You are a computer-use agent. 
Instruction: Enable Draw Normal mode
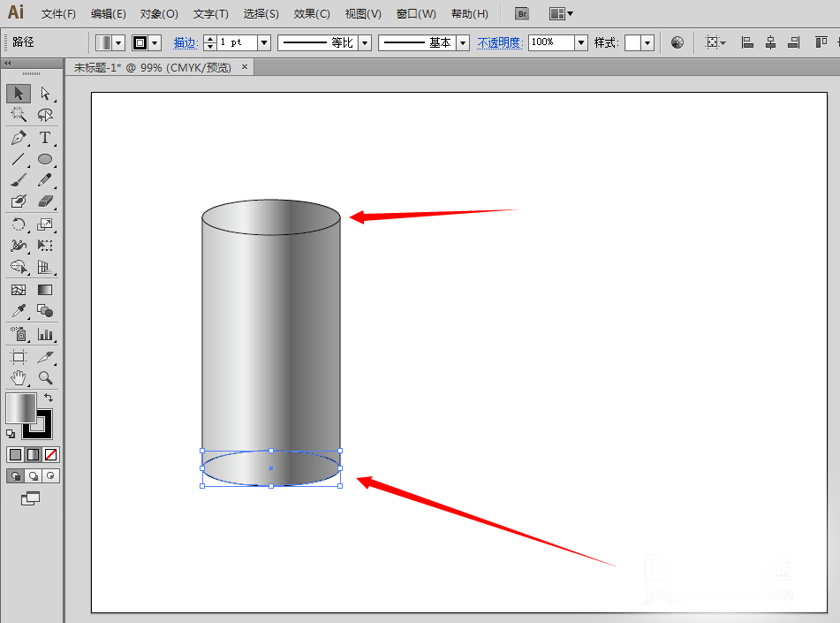(16, 475)
